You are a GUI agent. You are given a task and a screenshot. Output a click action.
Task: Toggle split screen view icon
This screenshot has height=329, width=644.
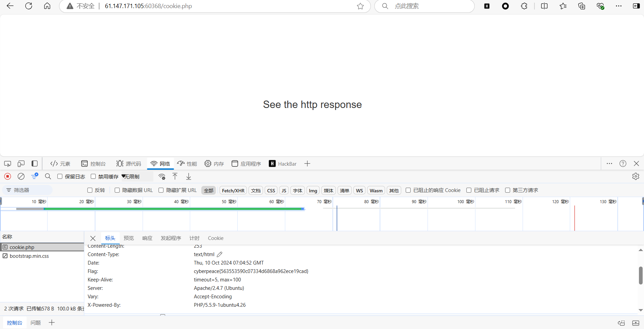544,6
